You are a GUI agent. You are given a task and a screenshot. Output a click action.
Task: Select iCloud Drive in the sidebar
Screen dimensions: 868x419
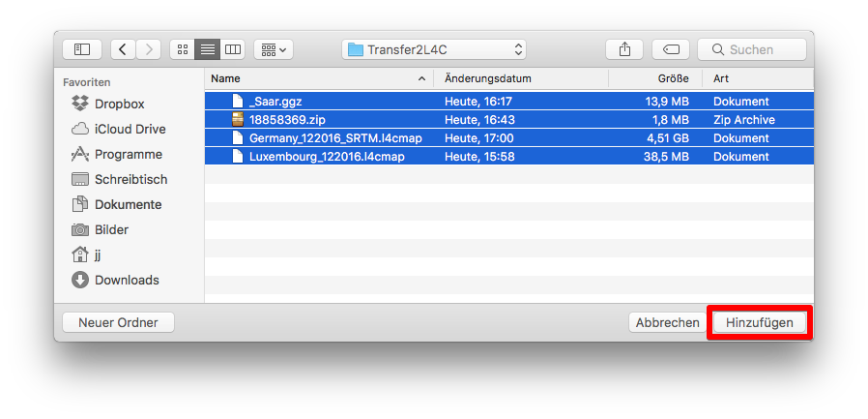[x=130, y=129]
